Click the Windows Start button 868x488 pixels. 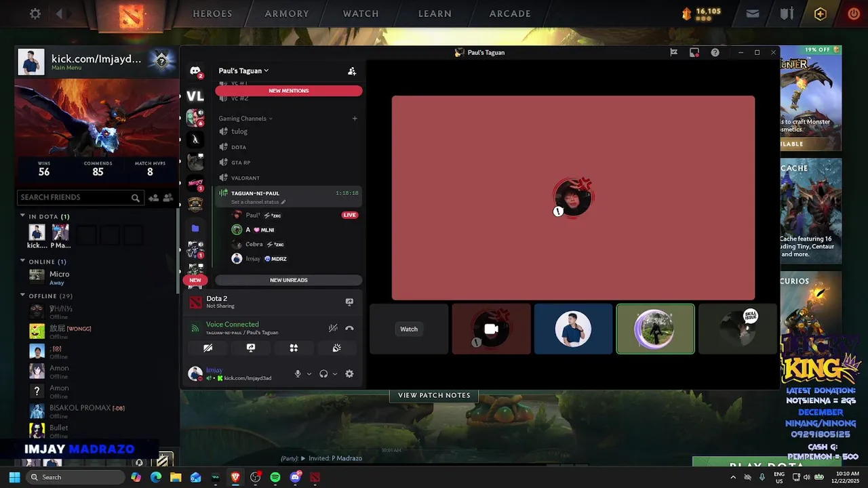point(14,477)
